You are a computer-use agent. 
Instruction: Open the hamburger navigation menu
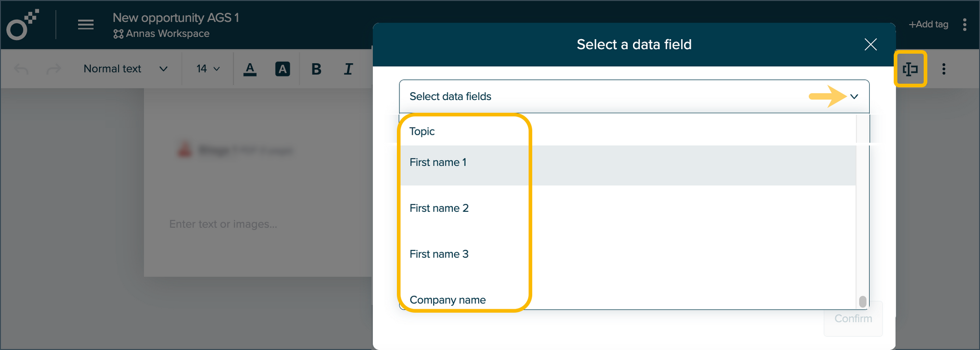point(86,25)
